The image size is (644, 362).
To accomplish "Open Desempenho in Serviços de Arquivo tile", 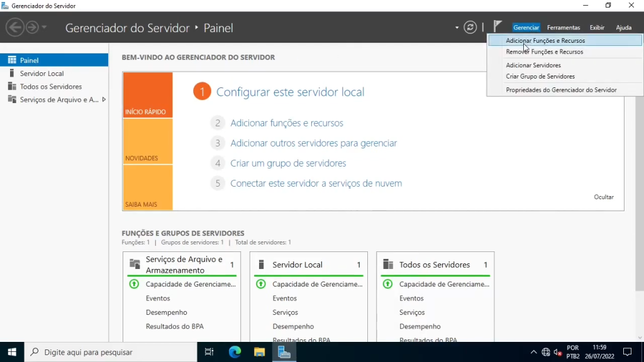I will click(x=166, y=312).
